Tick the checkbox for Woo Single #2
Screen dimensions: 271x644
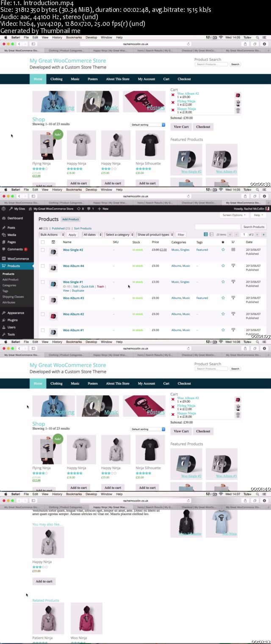[43, 250]
